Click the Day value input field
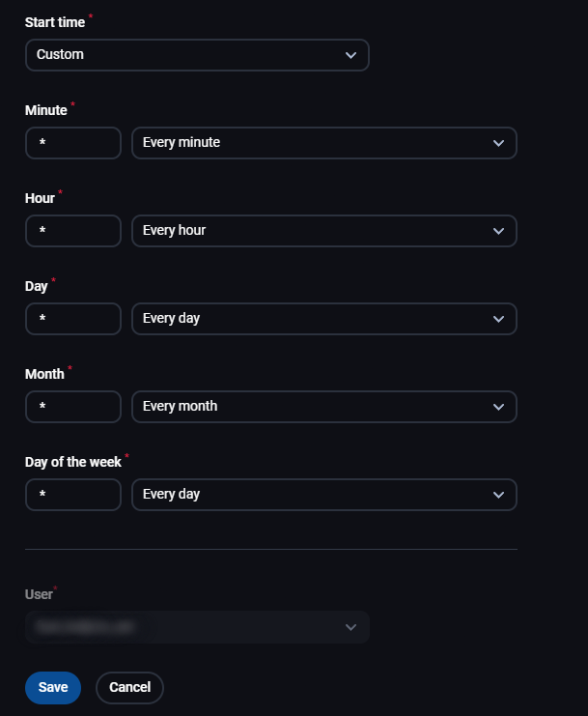 (x=73, y=319)
